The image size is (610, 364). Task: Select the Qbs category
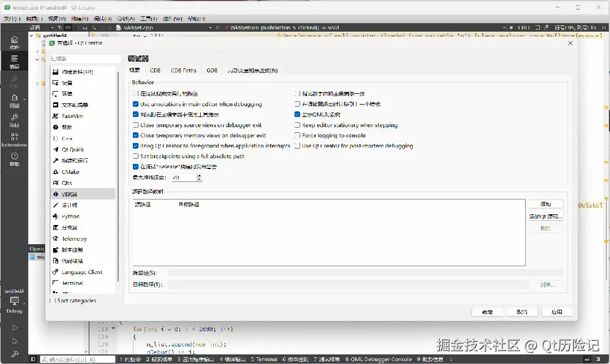(83, 183)
